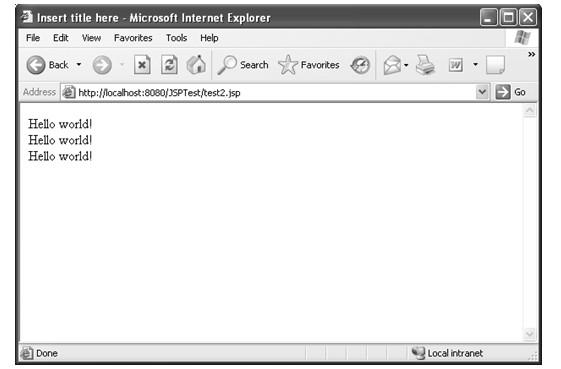Open the Favorites menu
The height and width of the screenshot is (369, 561).
[x=133, y=38]
